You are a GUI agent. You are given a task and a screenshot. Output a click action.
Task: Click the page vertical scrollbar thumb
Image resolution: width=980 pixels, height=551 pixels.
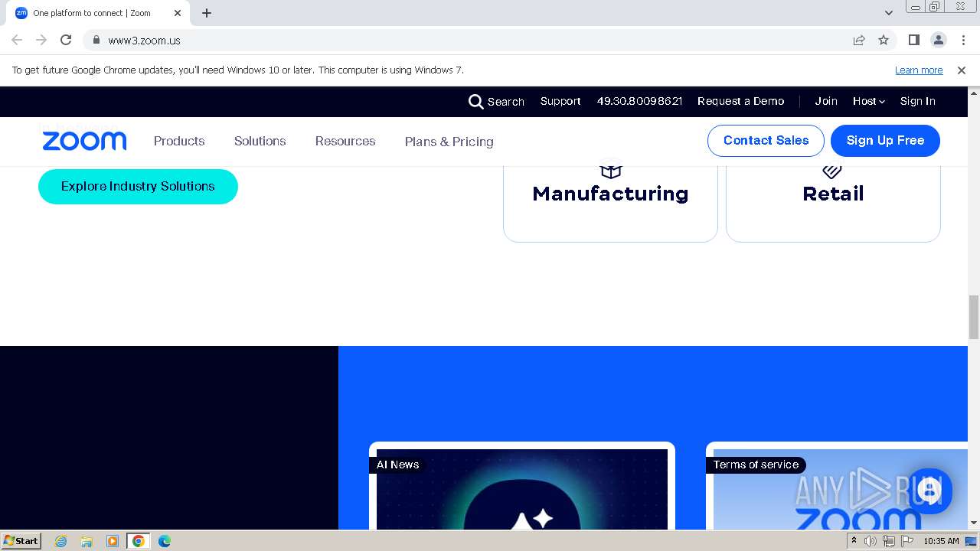pyautogui.click(x=974, y=317)
